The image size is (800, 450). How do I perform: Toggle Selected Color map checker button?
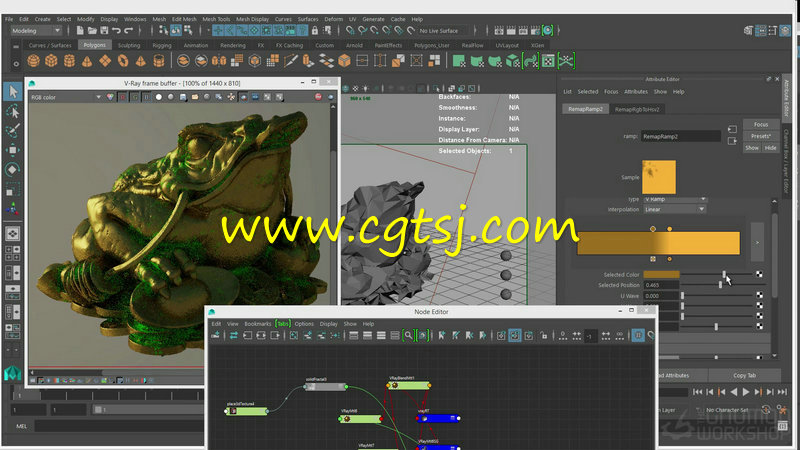[x=759, y=274]
